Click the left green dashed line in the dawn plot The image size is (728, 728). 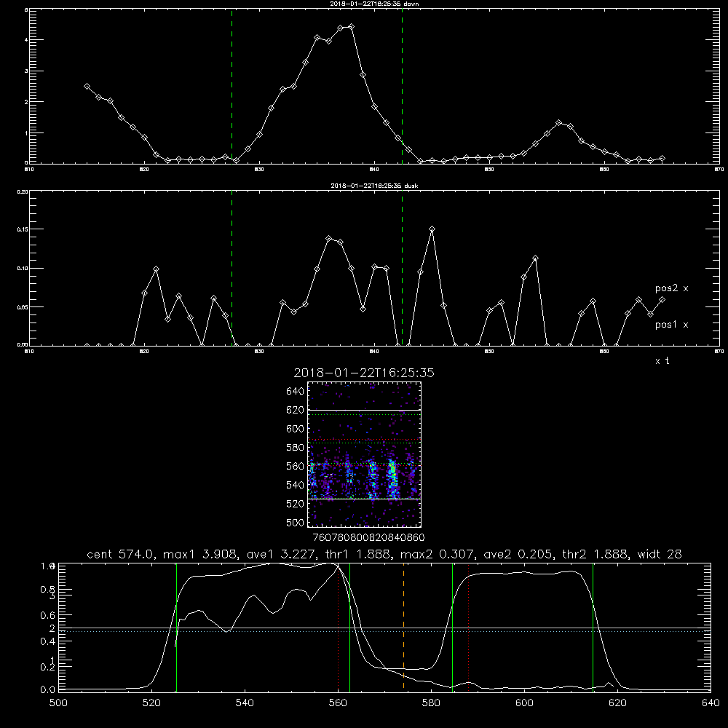[x=232, y=87]
